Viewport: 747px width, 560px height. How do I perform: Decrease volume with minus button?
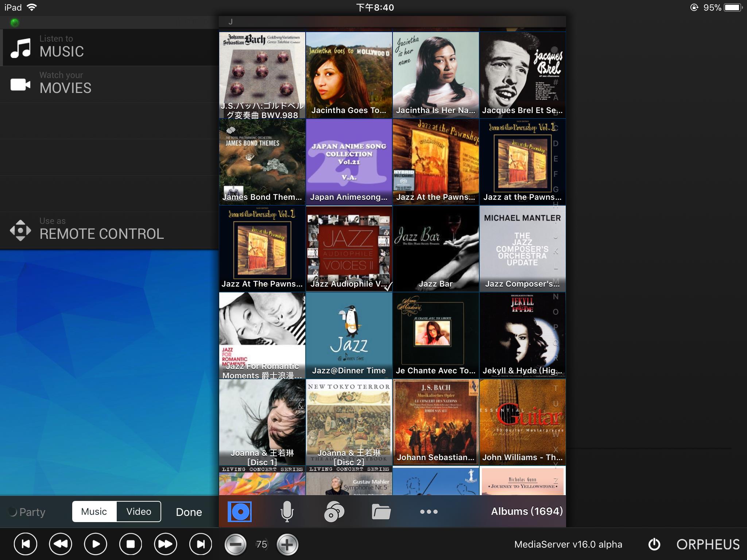click(x=235, y=545)
